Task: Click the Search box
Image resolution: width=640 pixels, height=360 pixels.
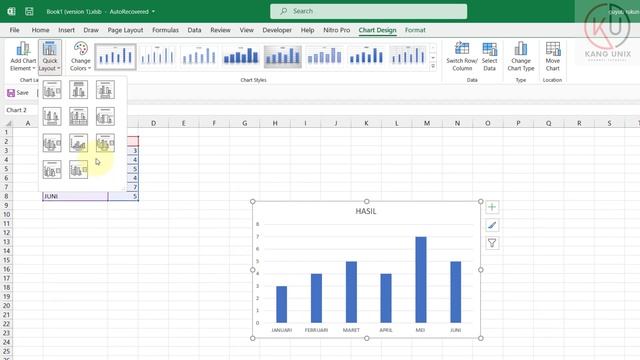Action: pyautogui.click(x=369, y=11)
